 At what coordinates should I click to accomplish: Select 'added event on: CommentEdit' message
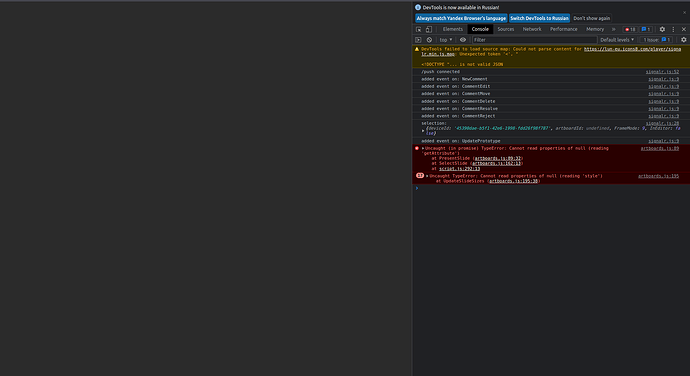455,86
